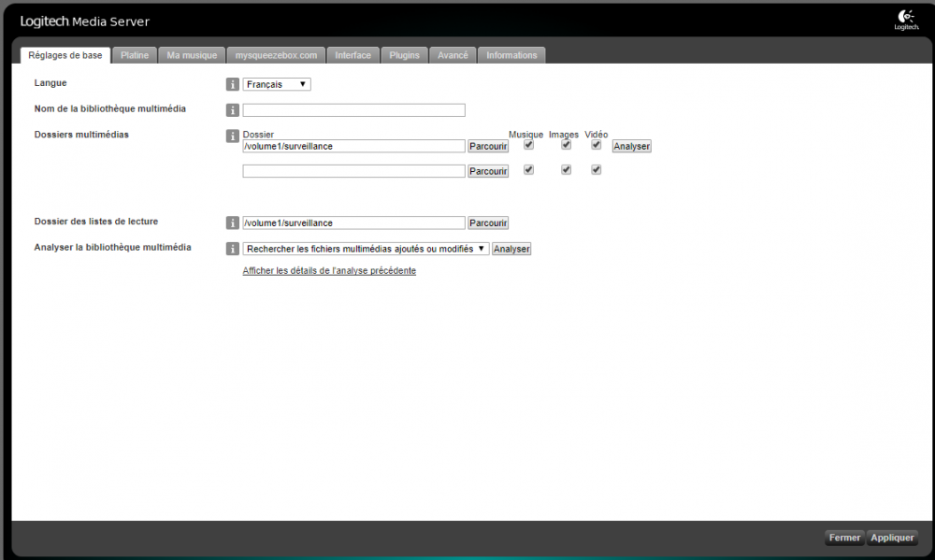Toggle Images checkbox on the empty folder row

tap(566, 170)
